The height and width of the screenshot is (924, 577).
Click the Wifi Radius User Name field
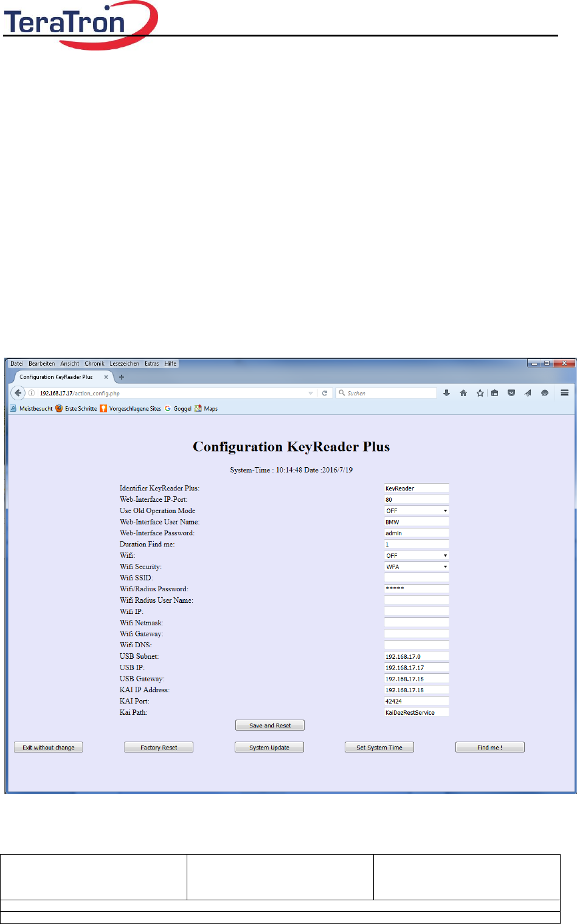(416, 600)
